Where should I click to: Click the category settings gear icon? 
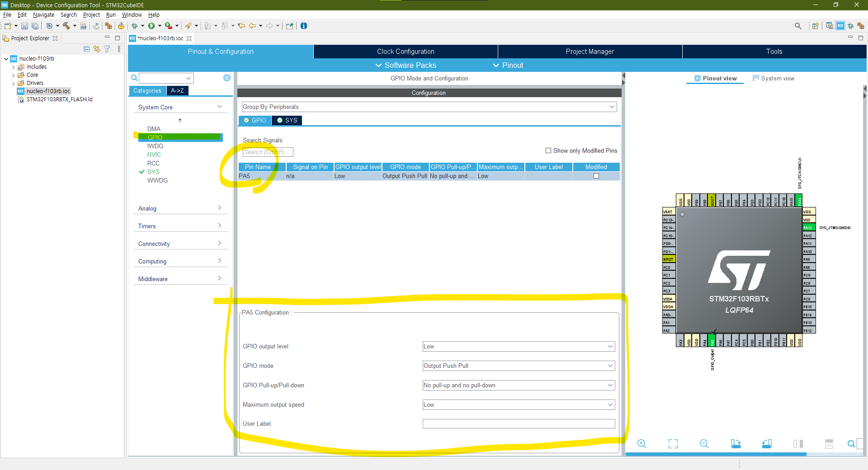click(x=227, y=78)
